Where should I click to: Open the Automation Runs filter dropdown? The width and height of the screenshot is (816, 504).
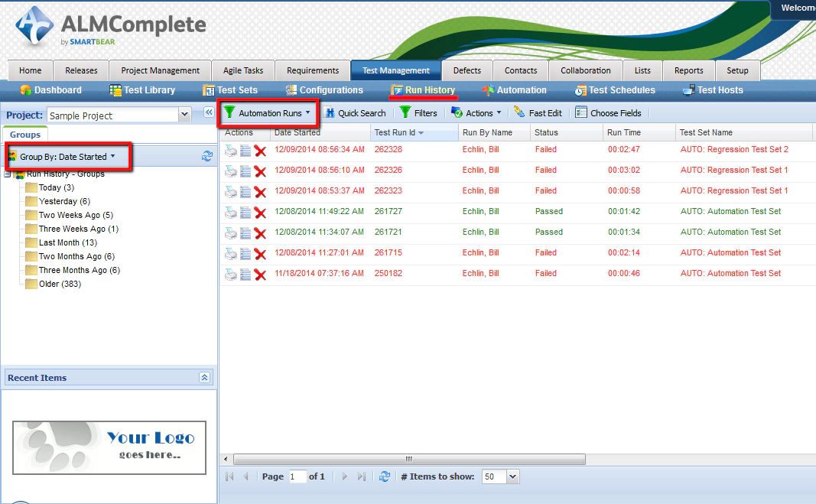tap(268, 113)
